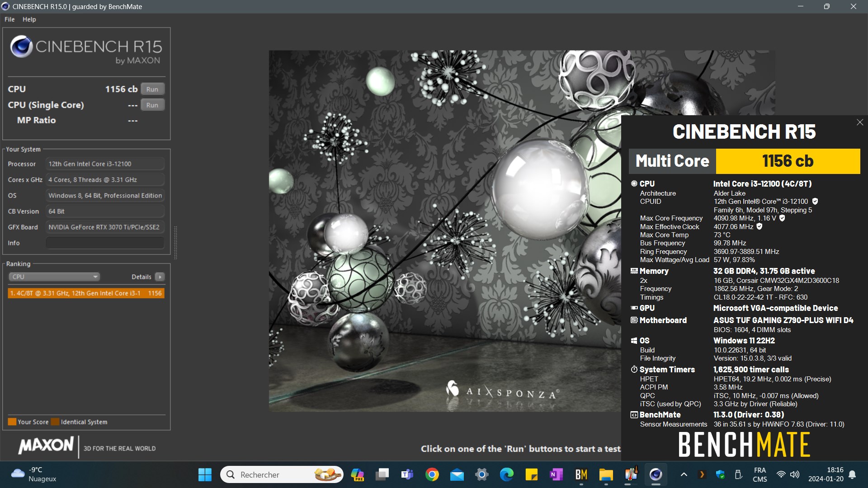Run the CPU (Single Core) test
This screenshot has width=868, height=488.
point(152,105)
